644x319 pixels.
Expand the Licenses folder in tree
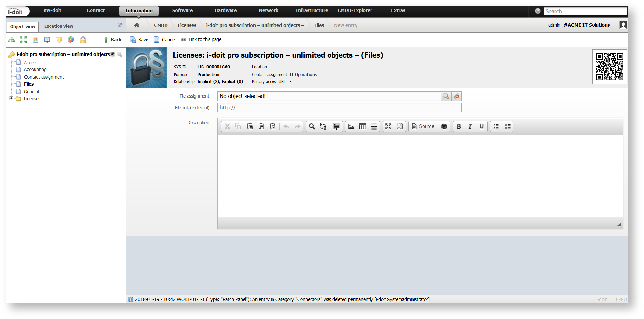11,98
